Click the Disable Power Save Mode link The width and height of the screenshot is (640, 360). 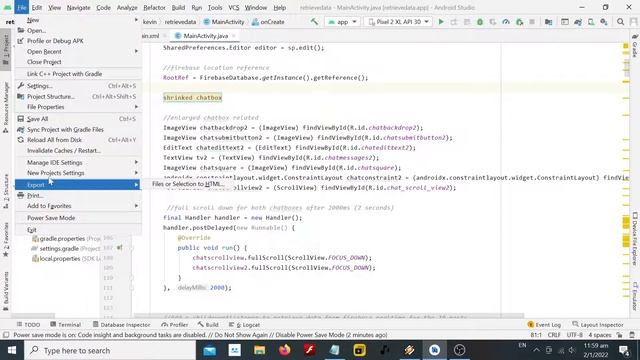click(310, 335)
